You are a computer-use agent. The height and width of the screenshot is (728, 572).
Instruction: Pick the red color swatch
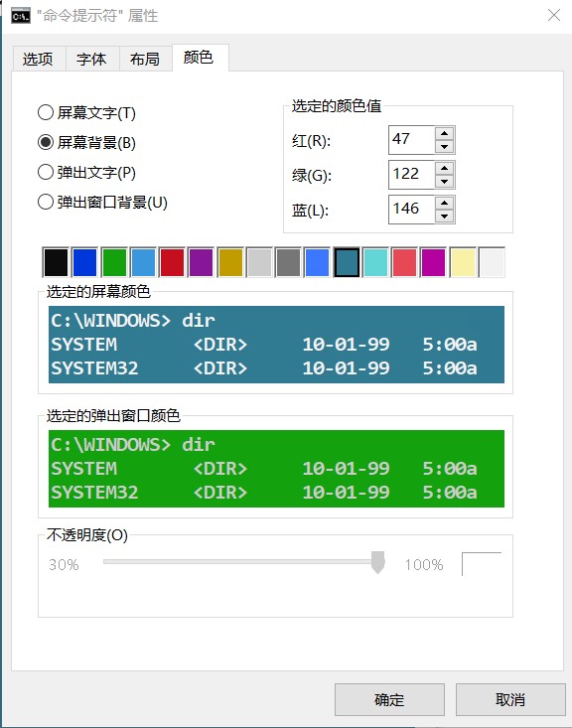click(x=172, y=262)
